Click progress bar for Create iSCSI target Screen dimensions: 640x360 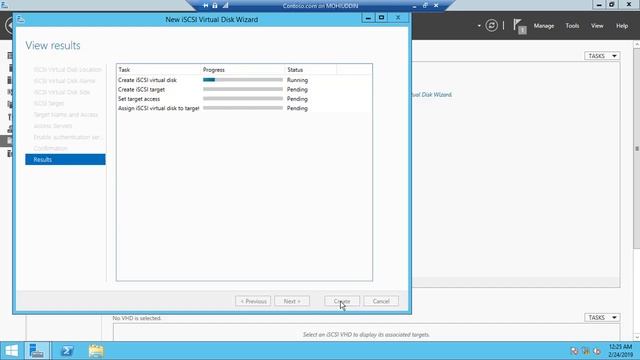click(x=243, y=89)
